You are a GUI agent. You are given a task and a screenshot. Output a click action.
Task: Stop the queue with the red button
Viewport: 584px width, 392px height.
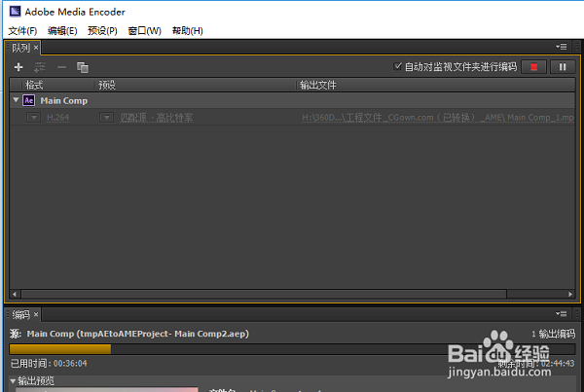pyautogui.click(x=533, y=67)
